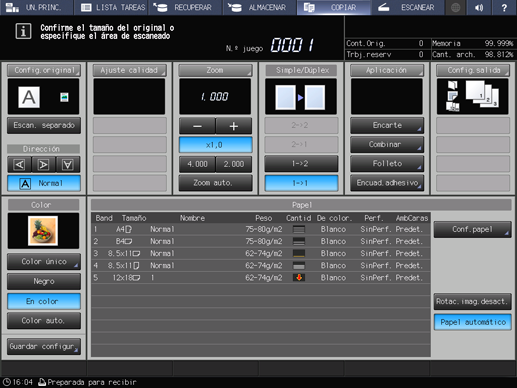Open Conf. papel settings
The width and height of the screenshot is (517, 388).
(472, 230)
